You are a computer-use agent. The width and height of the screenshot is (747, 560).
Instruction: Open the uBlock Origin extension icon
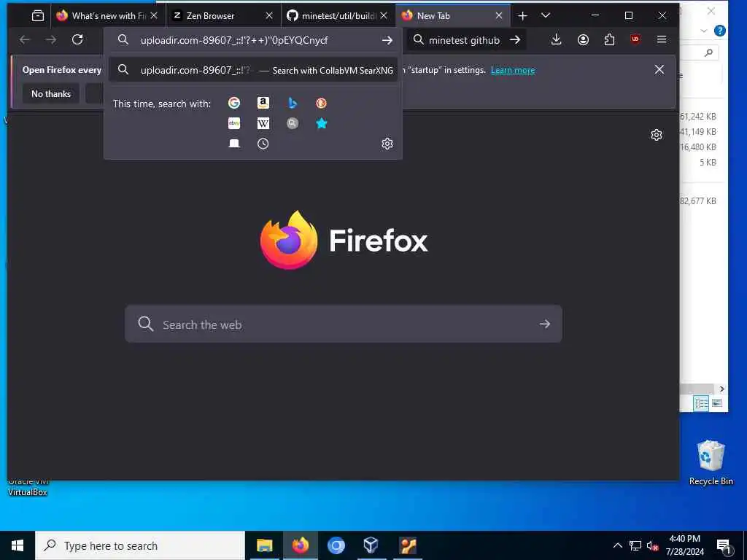pos(635,39)
